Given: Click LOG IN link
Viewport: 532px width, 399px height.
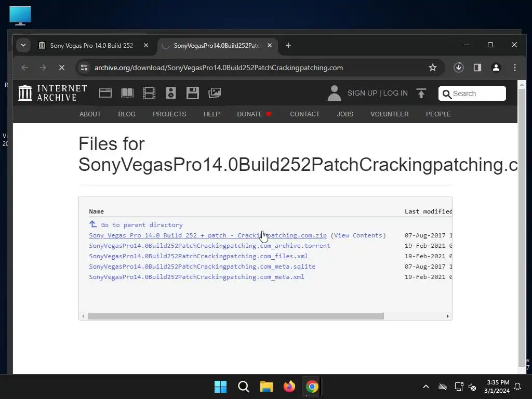Looking at the screenshot, I should 395,93.
